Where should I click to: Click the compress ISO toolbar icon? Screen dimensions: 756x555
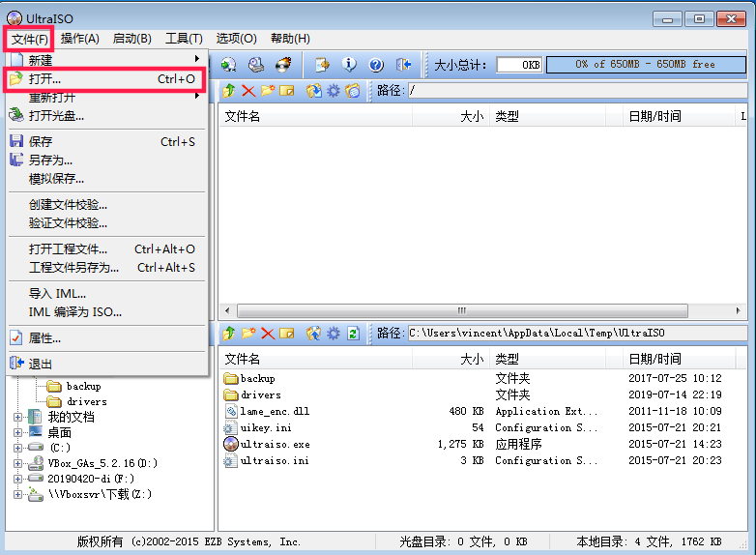coord(256,64)
